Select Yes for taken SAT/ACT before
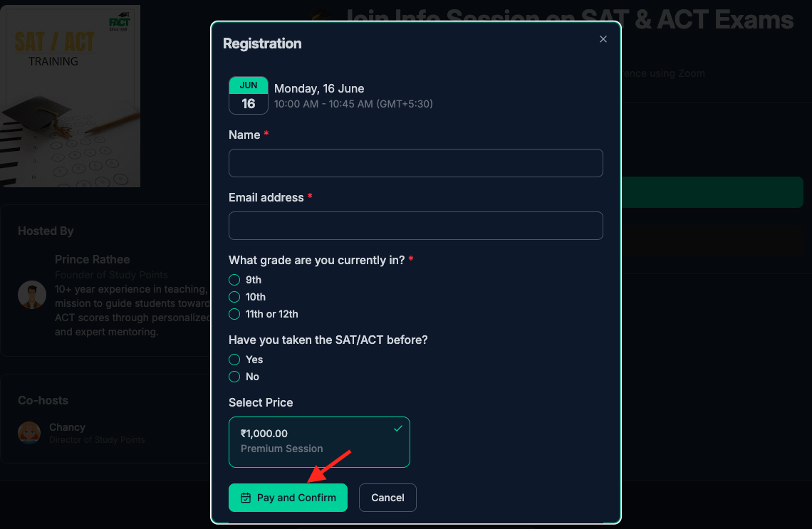This screenshot has width=812, height=529. 234,360
